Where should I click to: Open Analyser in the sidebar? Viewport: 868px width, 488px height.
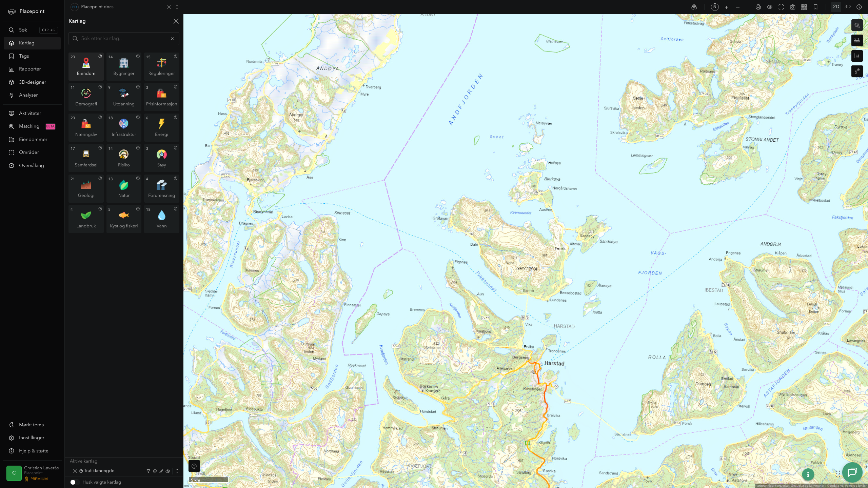(32, 95)
